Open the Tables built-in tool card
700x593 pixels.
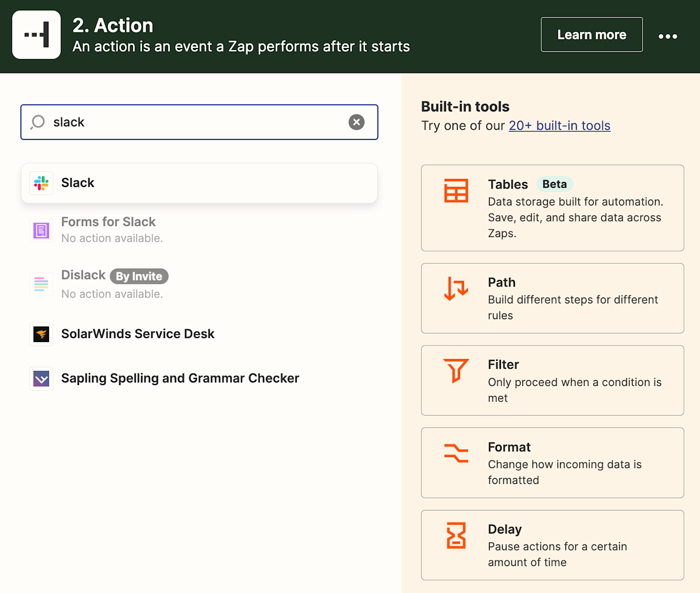(x=552, y=208)
